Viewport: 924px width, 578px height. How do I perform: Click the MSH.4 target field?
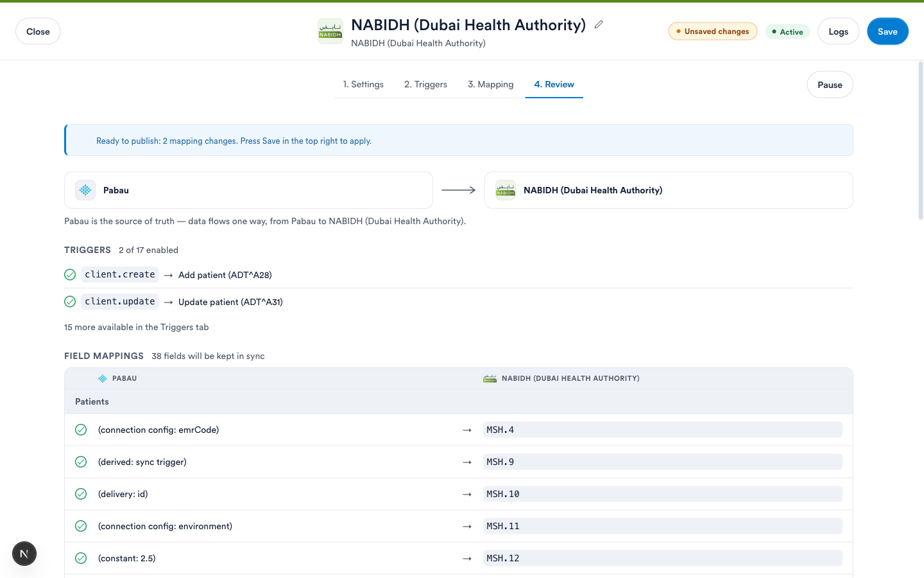coord(663,430)
